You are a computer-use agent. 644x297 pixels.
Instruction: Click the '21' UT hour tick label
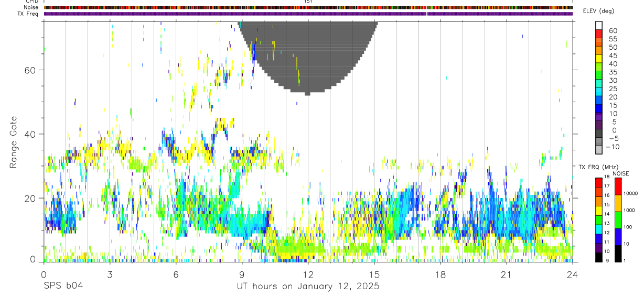click(x=506, y=274)
